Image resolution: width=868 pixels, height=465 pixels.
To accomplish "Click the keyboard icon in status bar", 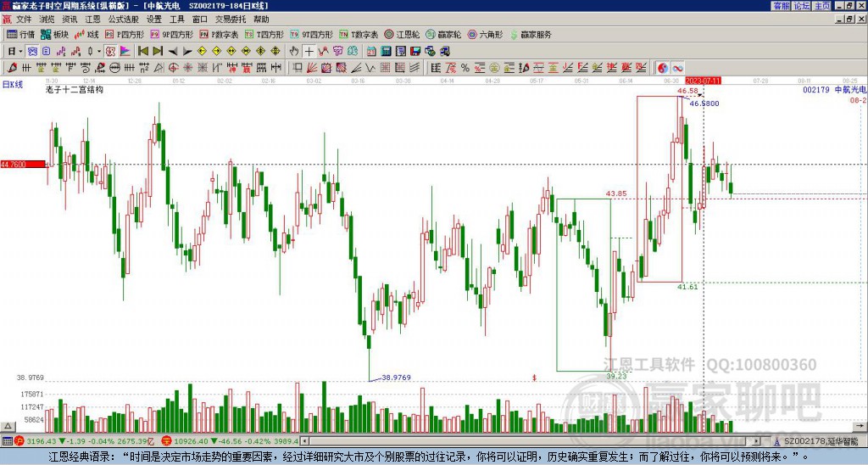I will pyautogui.click(x=7, y=441).
